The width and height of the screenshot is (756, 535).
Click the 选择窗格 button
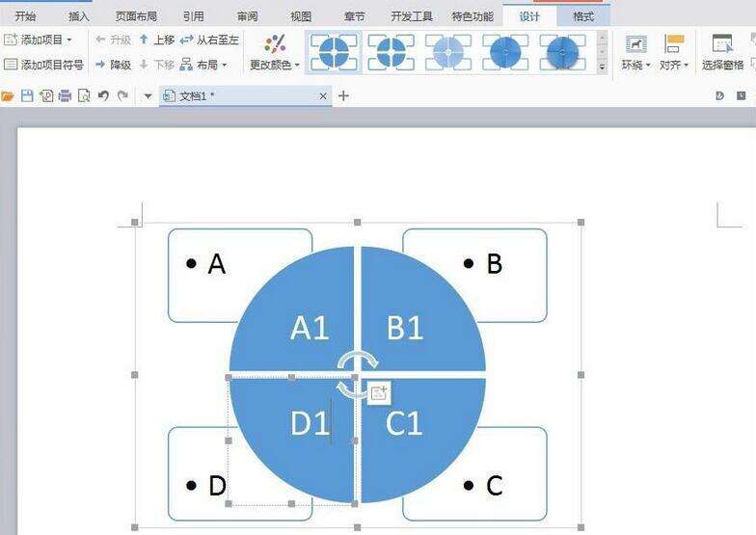(722, 52)
